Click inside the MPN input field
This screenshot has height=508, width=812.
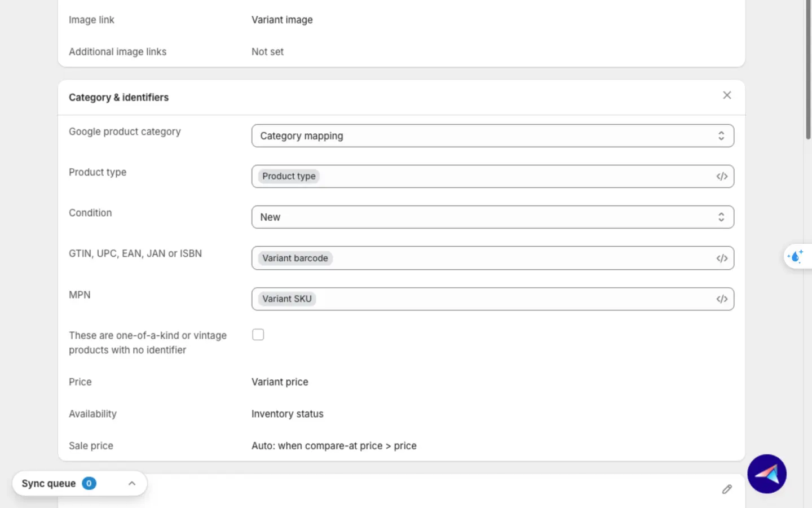click(493, 299)
